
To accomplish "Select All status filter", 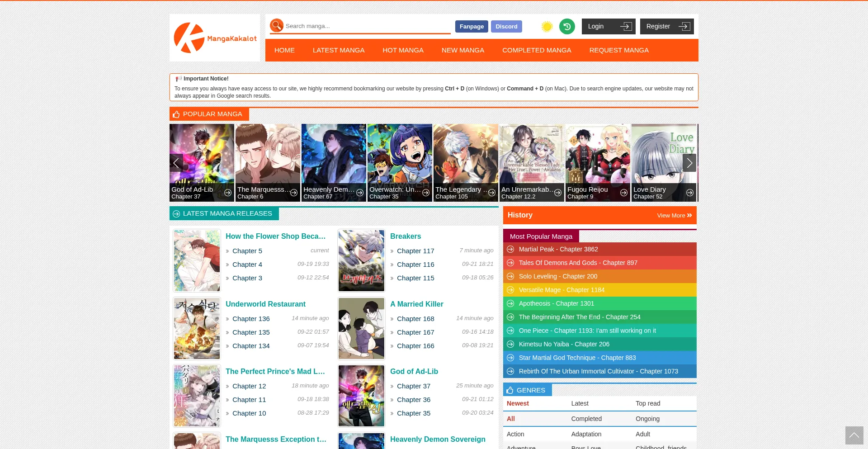I will (511, 419).
